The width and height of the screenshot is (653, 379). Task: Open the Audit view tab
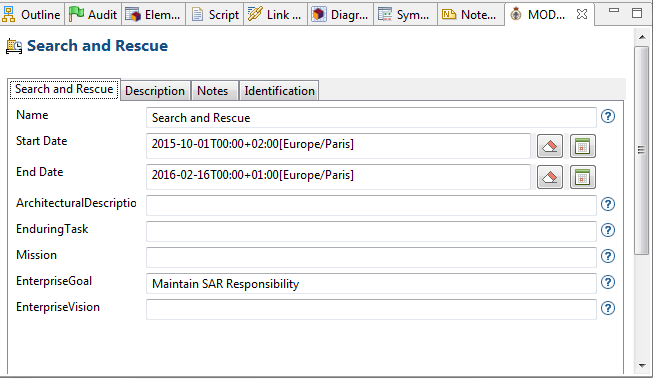tap(93, 15)
